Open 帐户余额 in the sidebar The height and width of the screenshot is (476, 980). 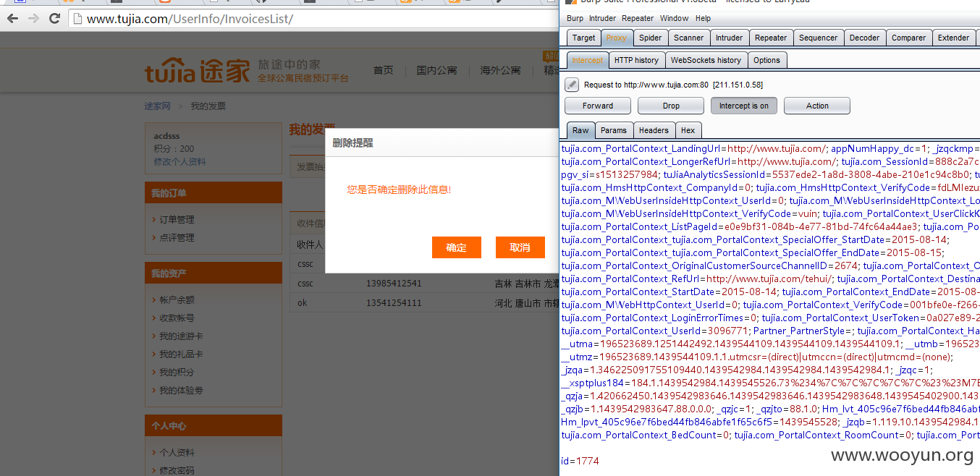tap(177, 299)
